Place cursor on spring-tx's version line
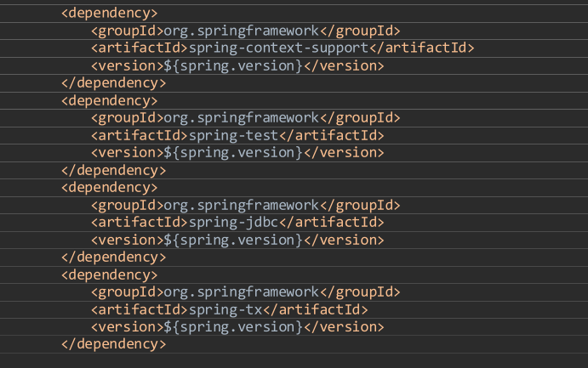 tap(237, 327)
